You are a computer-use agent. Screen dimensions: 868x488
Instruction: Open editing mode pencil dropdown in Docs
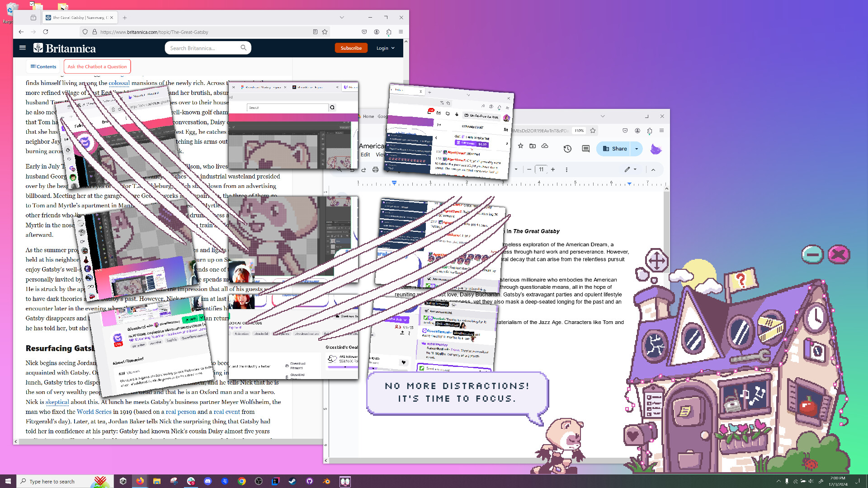tap(630, 169)
